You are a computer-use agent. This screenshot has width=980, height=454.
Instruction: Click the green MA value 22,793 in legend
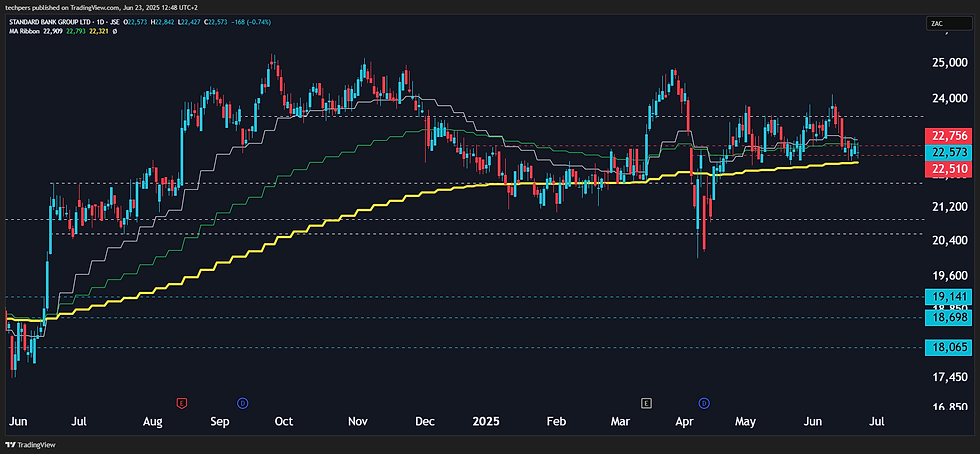(76, 31)
